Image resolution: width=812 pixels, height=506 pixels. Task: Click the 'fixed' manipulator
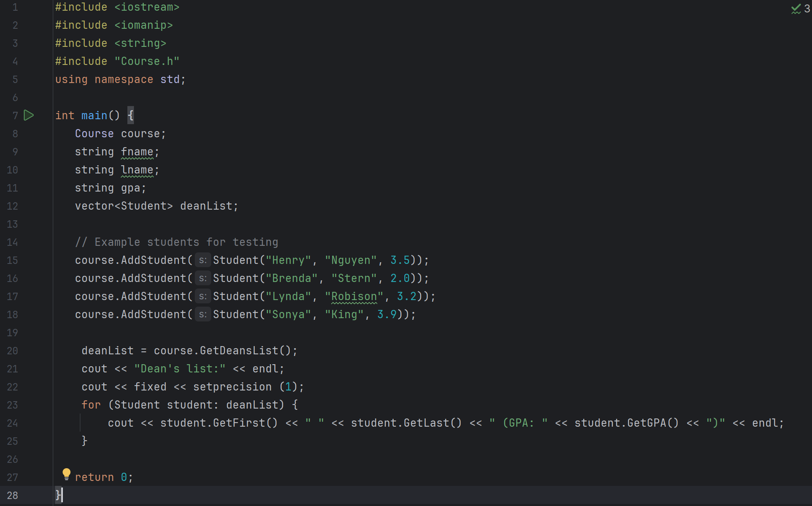coord(150,387)
